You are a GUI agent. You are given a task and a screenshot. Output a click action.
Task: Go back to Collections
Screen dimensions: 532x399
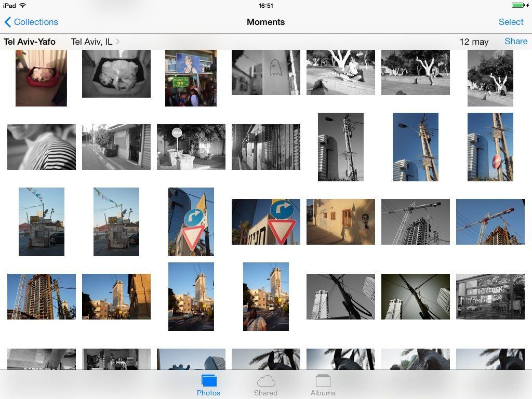coord(31,22)
